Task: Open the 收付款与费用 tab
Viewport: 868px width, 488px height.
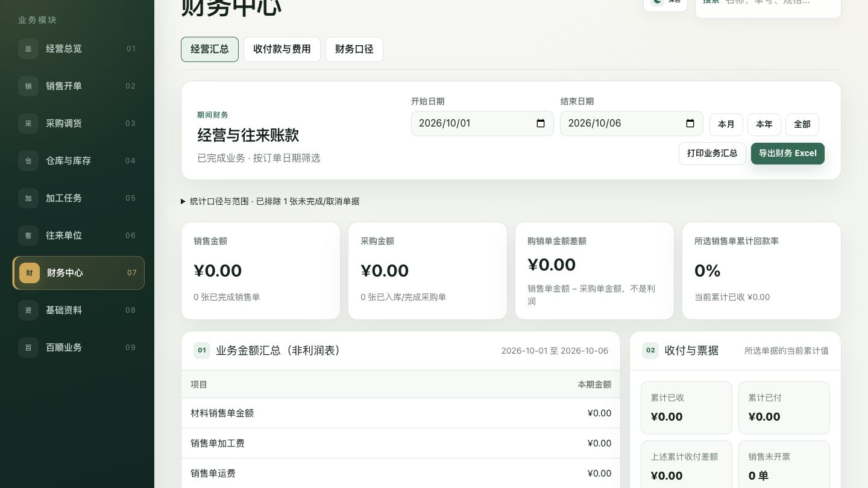Action: tap(282, 49)
